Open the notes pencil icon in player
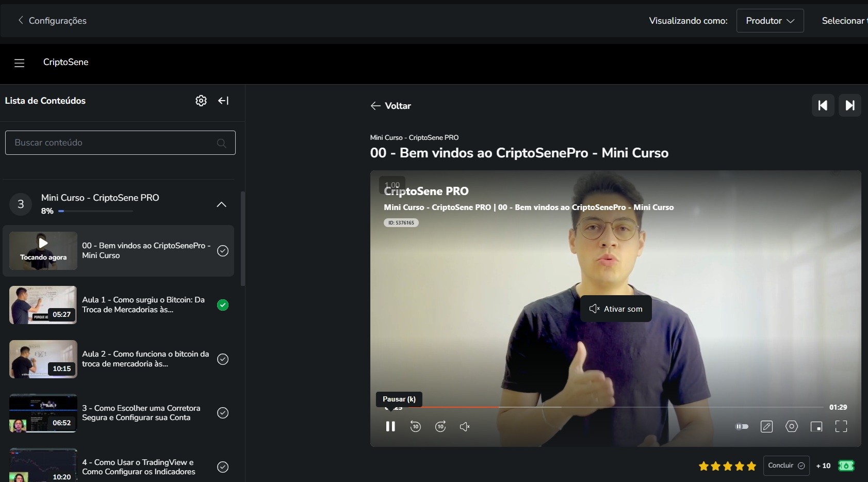Screen dimensions: 868x482 pos(767,426)
